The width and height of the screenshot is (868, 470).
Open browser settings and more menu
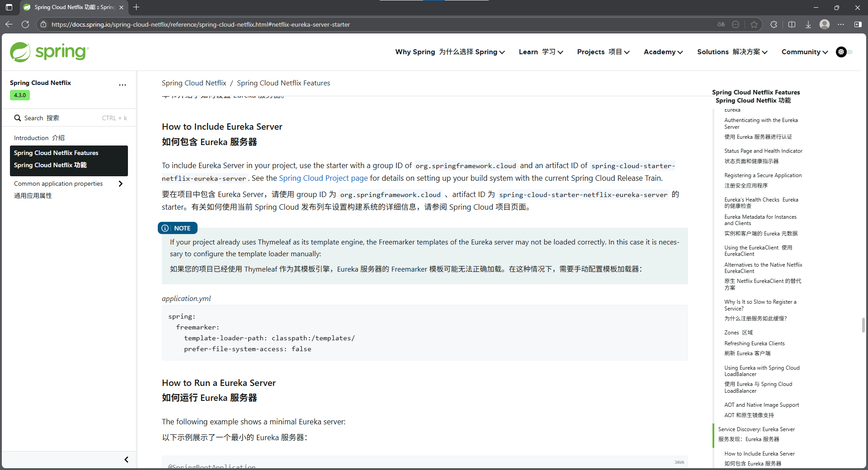pyautogui.click(x=841, y=24)
